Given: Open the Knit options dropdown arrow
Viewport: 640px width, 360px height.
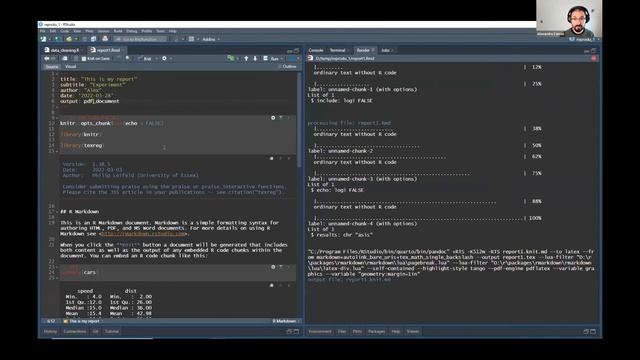Looking at the screenshot, I should click(156, 59).
